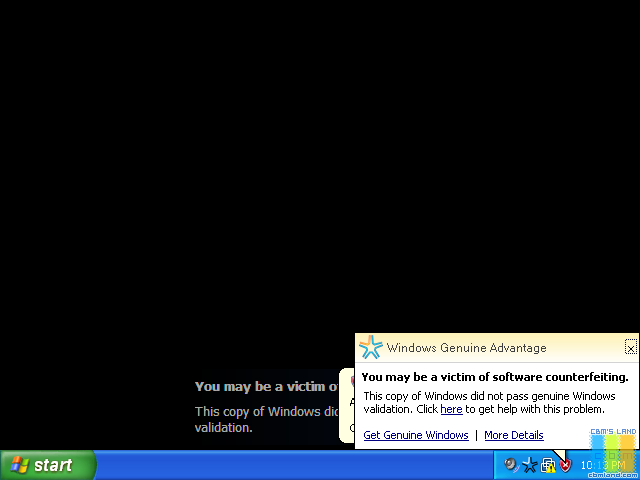Viewport: 640px width, 480px height.
Task: Open the Get Genuine Windows link
Action: 416,435
